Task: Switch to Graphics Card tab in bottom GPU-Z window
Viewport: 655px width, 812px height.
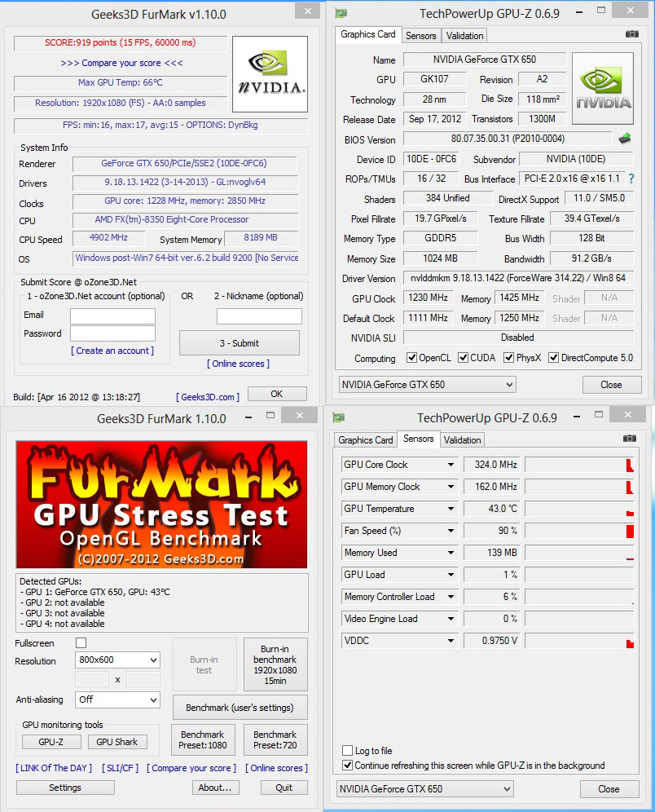Action: pyautogui.click(x=365, y=440)
